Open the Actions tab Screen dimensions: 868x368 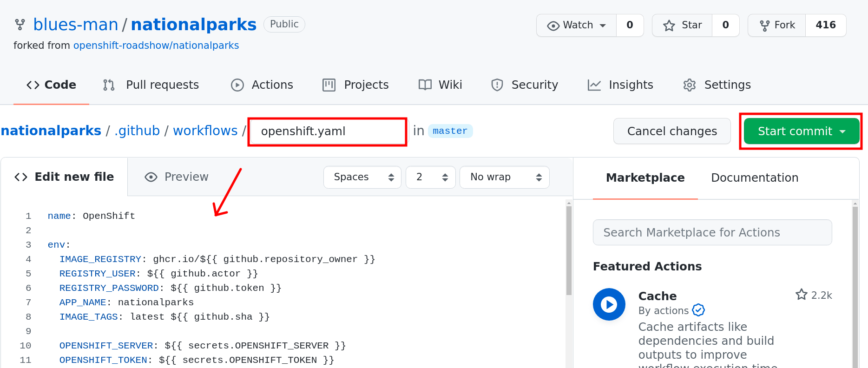tap(262, 85)
